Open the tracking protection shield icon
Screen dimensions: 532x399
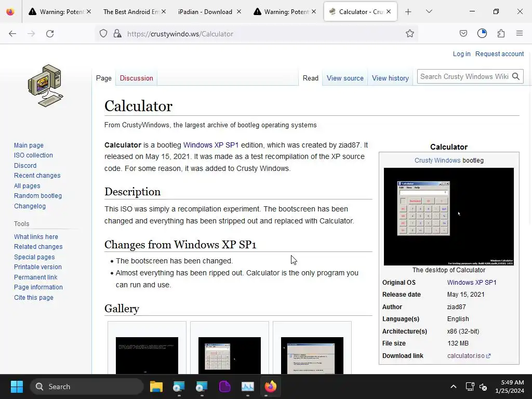(103, 34)
